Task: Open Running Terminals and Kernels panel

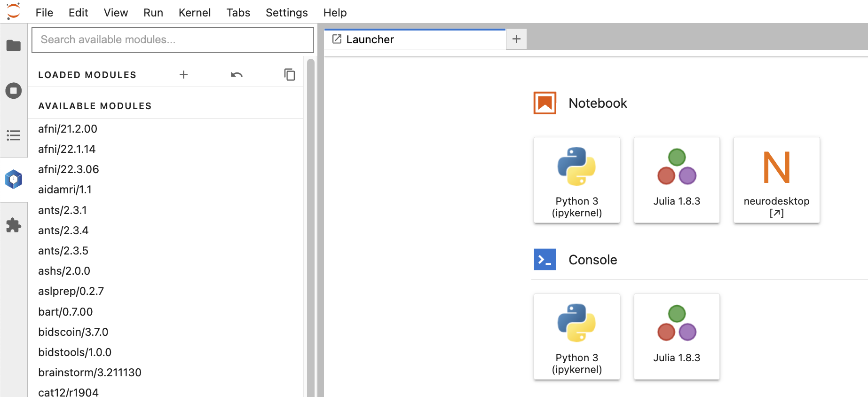Action: point(14,90)
